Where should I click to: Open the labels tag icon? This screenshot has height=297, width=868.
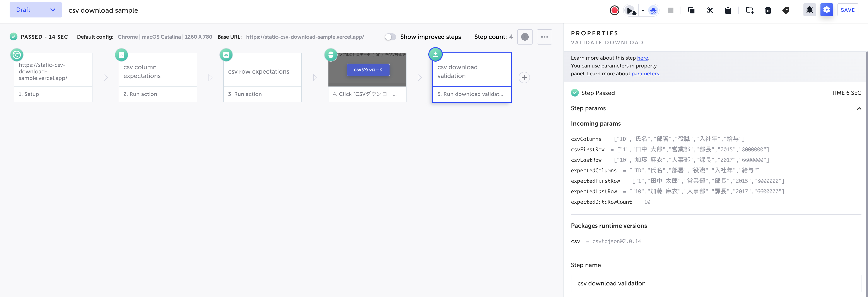point(785,10)
